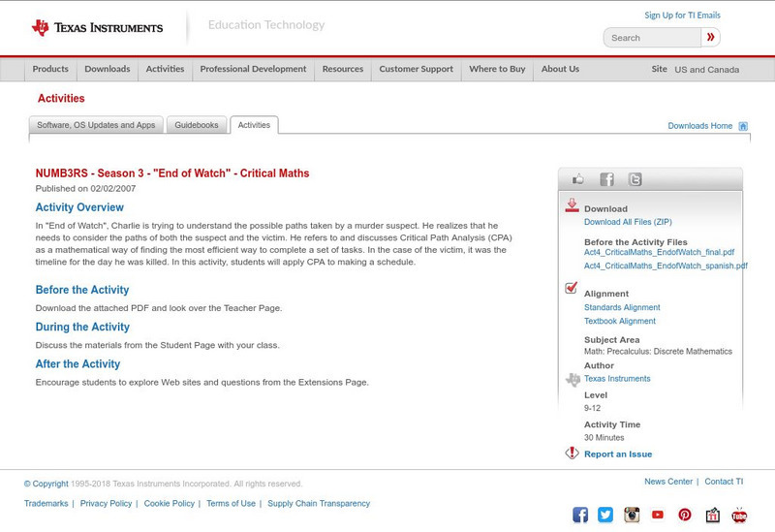
Task: Click Supply Chain Transparency link
Action: point(319,503)
